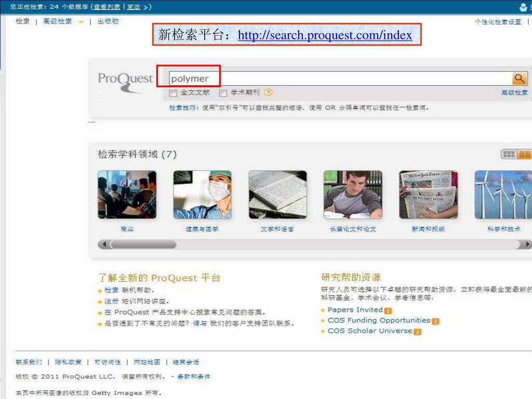Click 在 link in ProQuest support center line

click(x=108, y=312)
